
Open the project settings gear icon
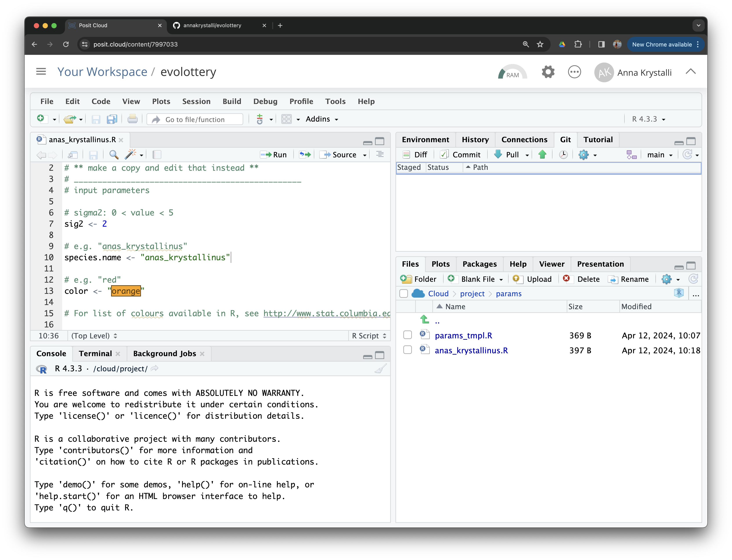click(x=548, y=72)
